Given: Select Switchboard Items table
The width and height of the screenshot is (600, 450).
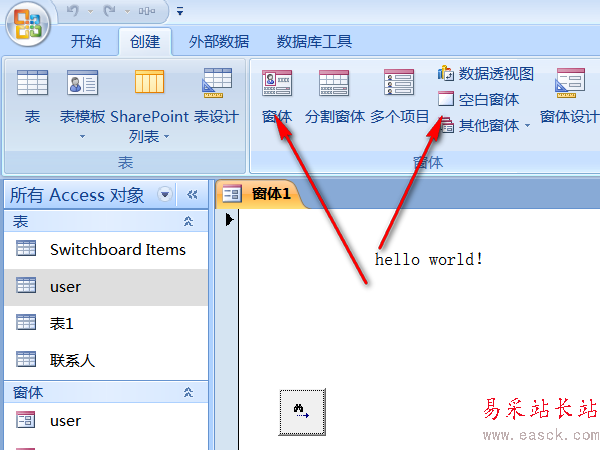Looking at the screenshot, I should [x=106, y=249].
